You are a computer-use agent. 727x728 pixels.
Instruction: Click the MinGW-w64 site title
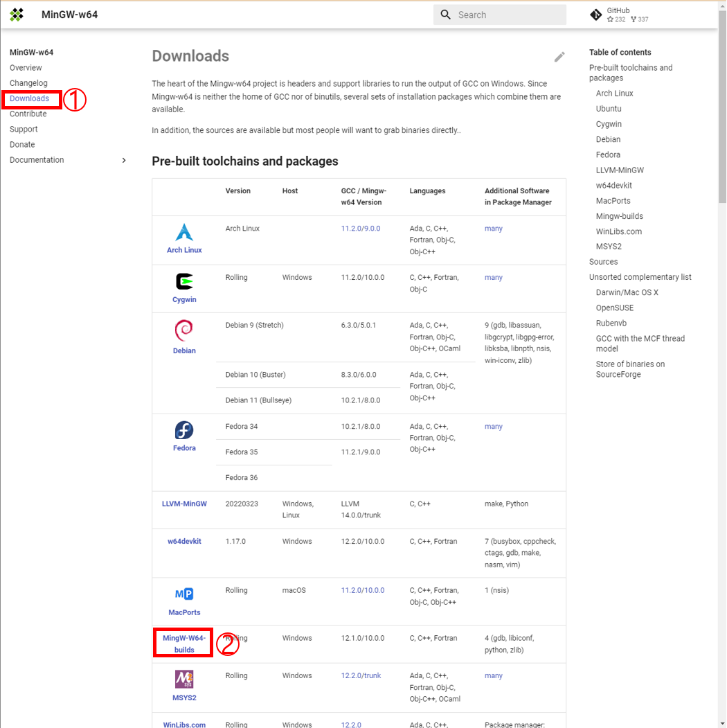click(x=70, y=15)
